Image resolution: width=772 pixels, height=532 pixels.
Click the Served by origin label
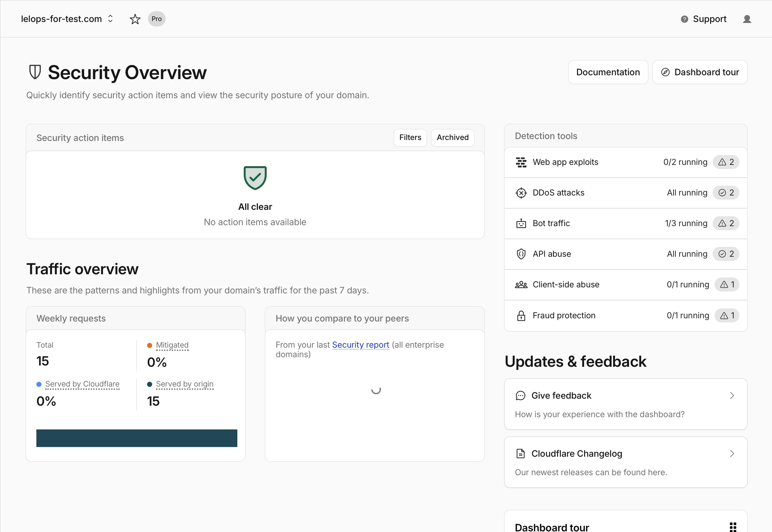185,384
